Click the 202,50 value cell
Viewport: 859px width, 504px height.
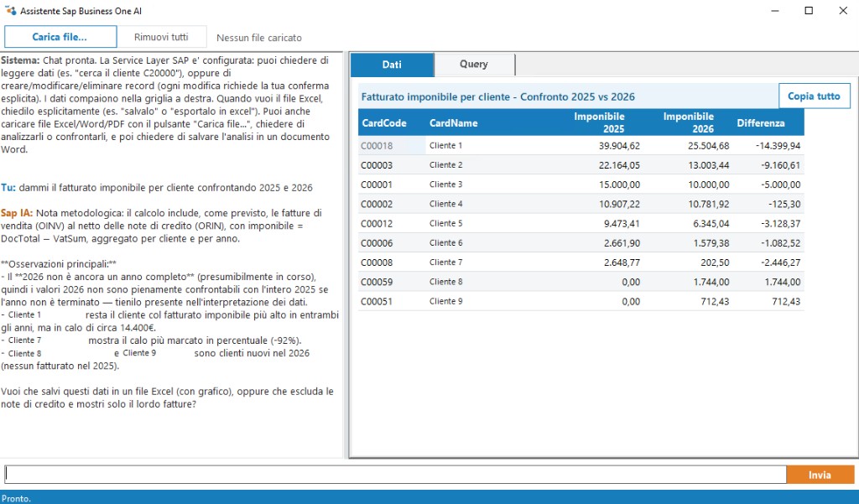(688, 262)
